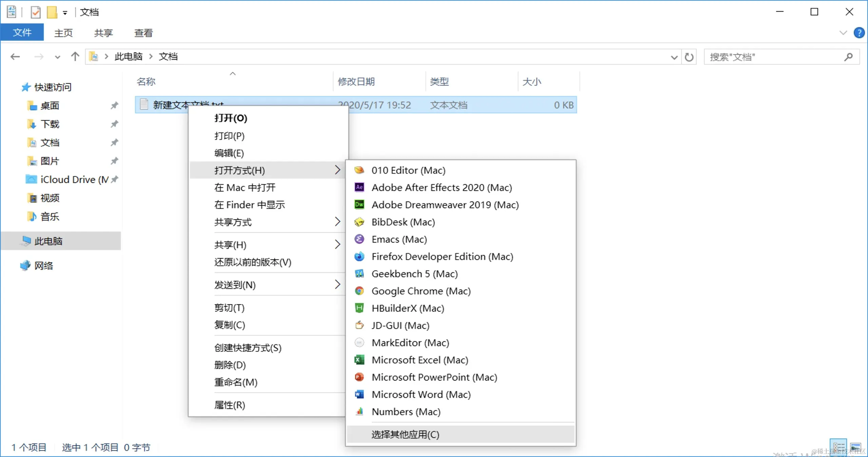
Task: Click the refresh icon beside address bar
Action: pos(689,57)
